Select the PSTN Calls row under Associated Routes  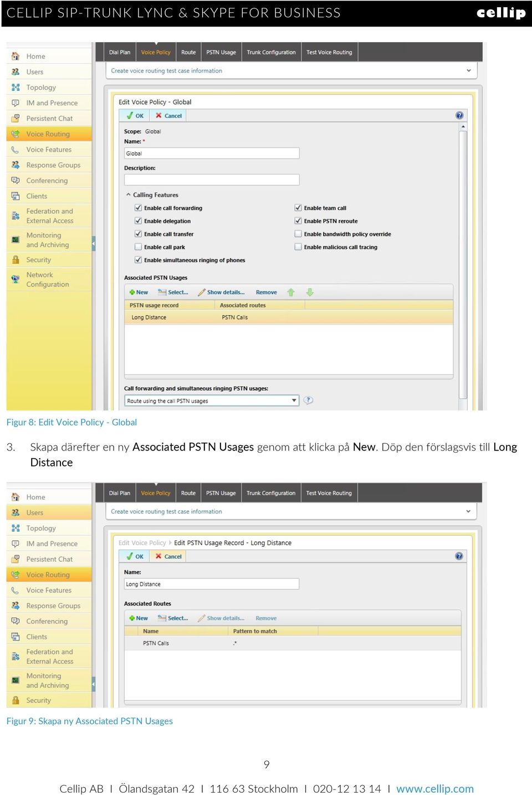click(293, 643)
